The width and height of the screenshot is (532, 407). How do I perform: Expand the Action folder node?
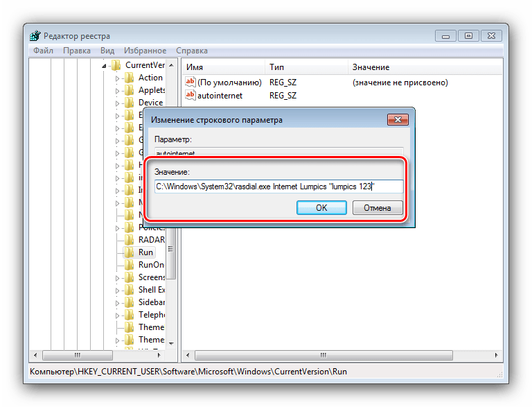pyautogui.click(x=117, y=78)
